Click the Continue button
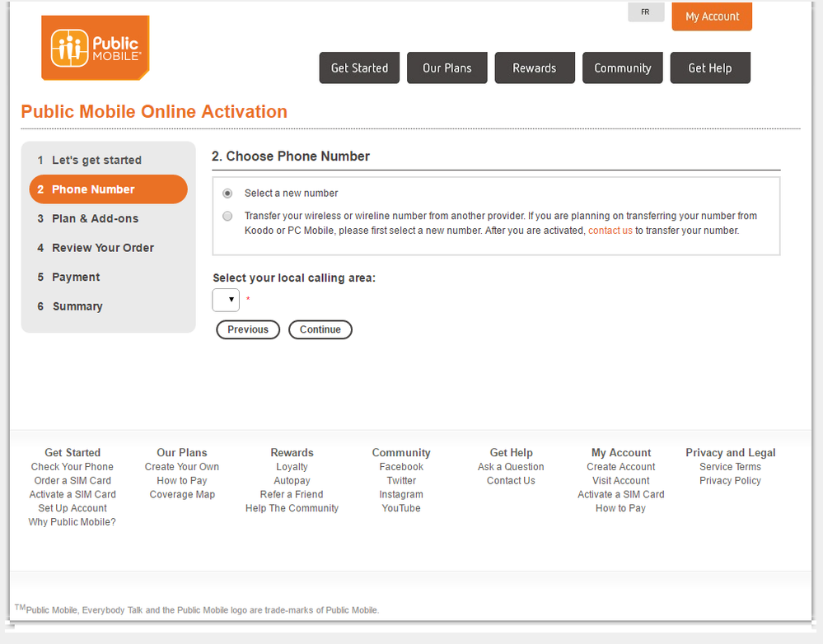This screenshot has width=823, height=644. click(x=320, y=329)
